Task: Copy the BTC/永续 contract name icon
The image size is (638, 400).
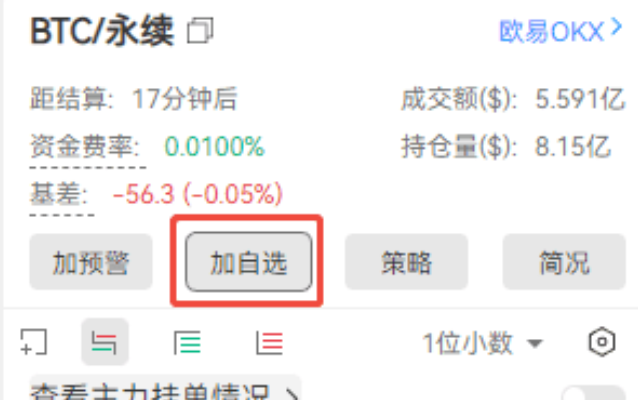Action: coord(200,31)
